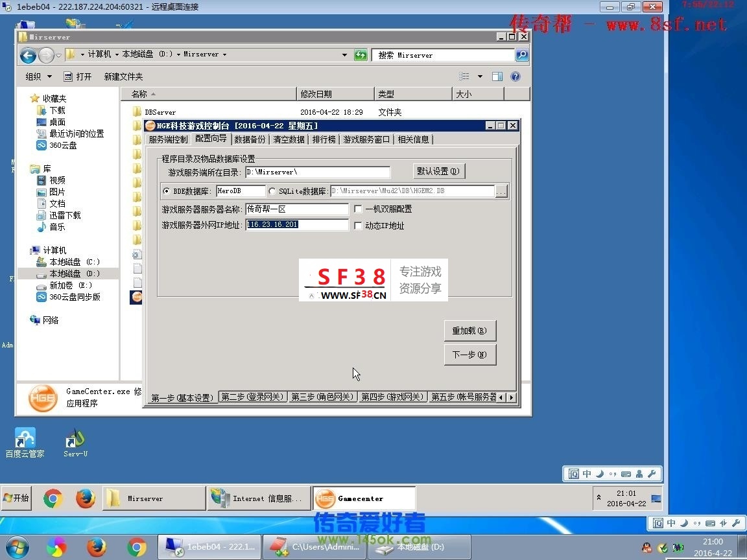This screenshot has height=560, width=747.
Task: Open the 清空数据 tab
Action: [289, 139]
